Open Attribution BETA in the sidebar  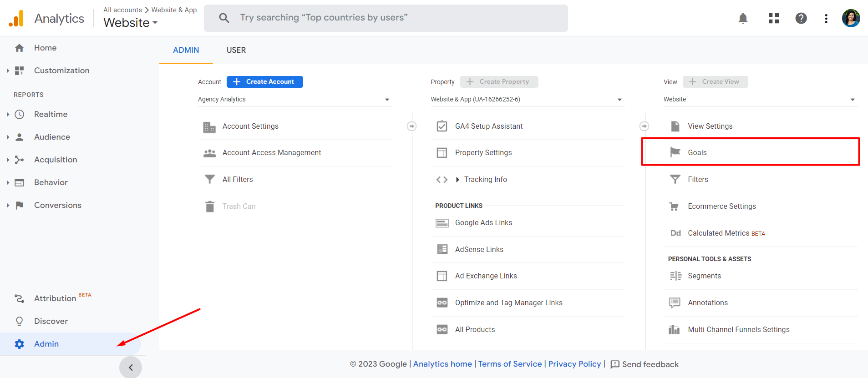point(62,298)
